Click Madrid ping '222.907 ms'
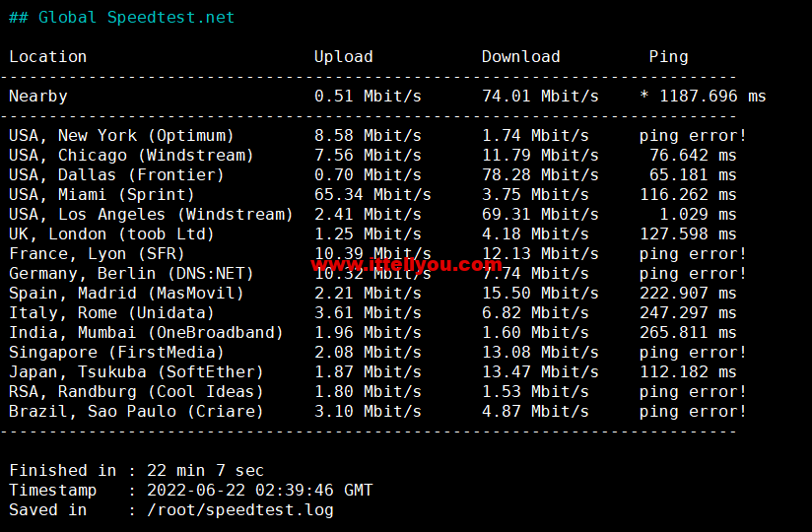 pos(688,293)
